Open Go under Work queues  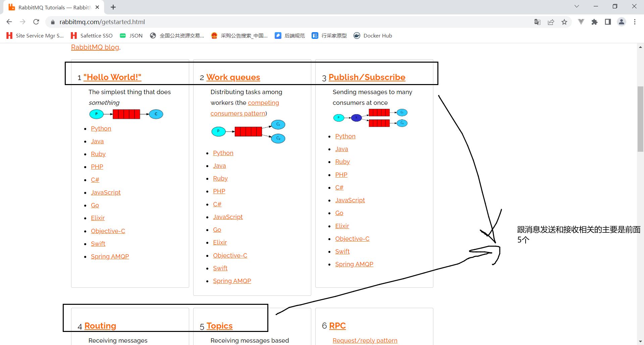coord(217,229)
